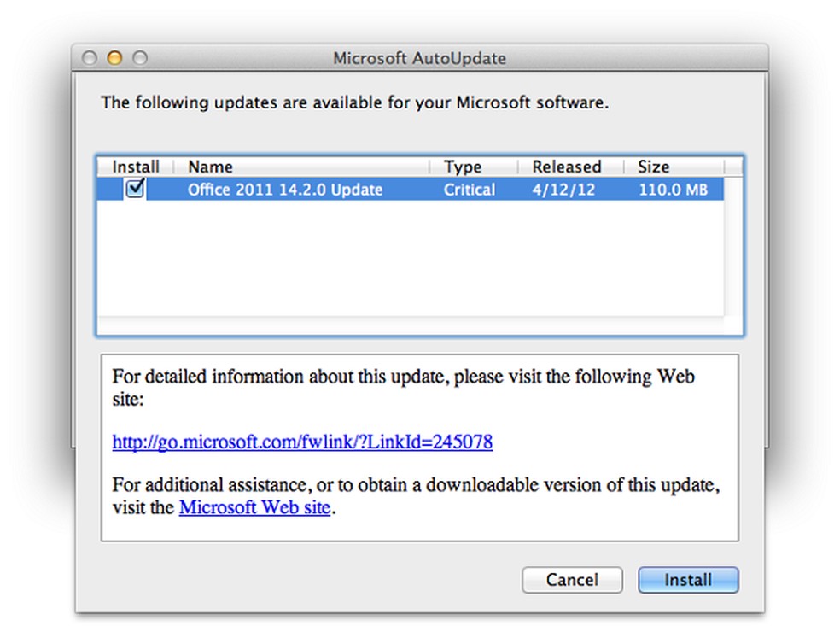This screenshot has width=840, height=626.
Task: Click the Microsoft AutoUpdate title bar text
Action: click(419, 59)
